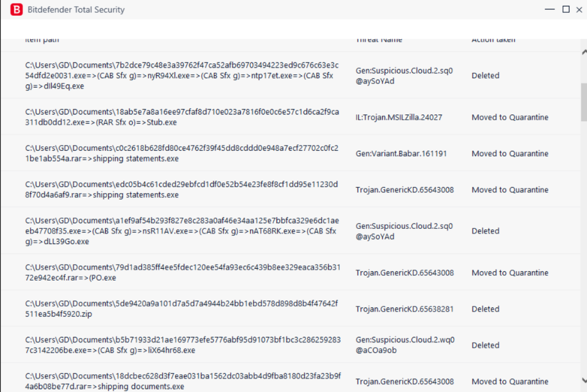This screenshot has height=392, width=587.
Task: Click the Threat Name column header
Action: 379,40
